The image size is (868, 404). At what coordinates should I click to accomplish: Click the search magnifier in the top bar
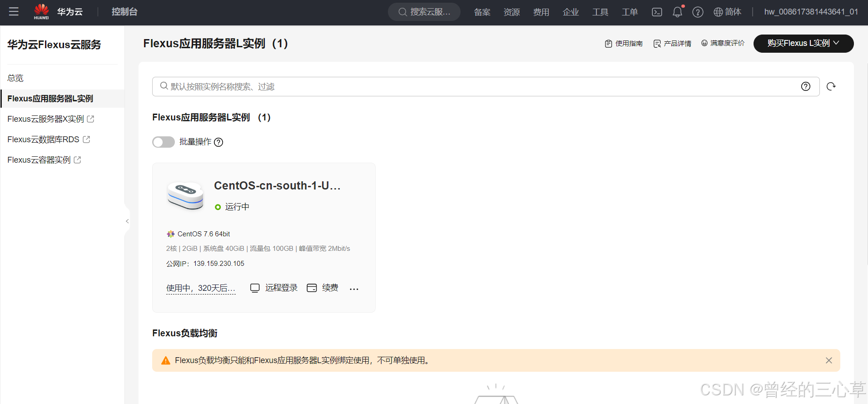[x=402, y=12]
